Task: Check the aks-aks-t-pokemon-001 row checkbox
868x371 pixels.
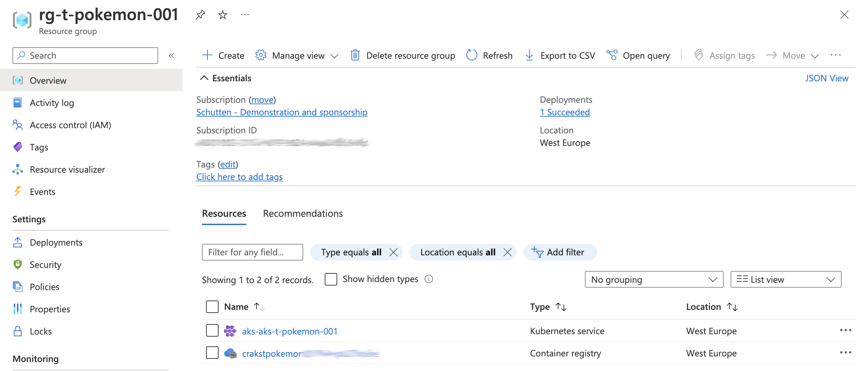Action: pyautogui.click(x=212, y=331)
